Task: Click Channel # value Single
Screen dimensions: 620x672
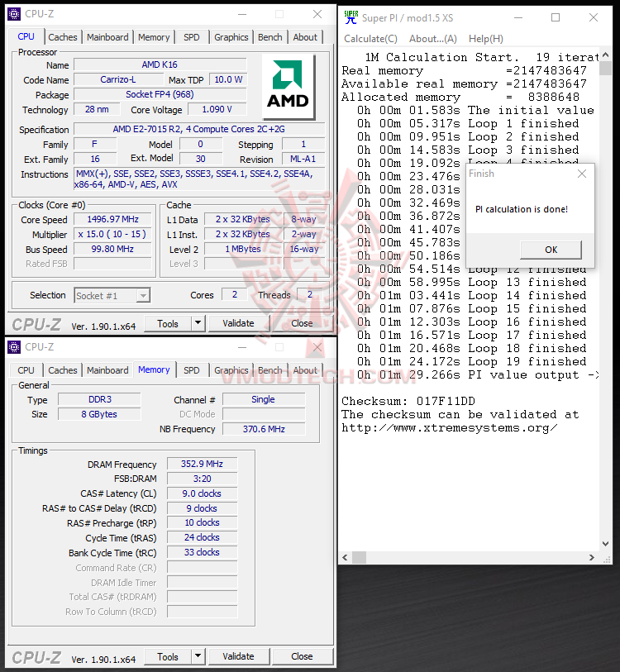Action: (264, 399)
